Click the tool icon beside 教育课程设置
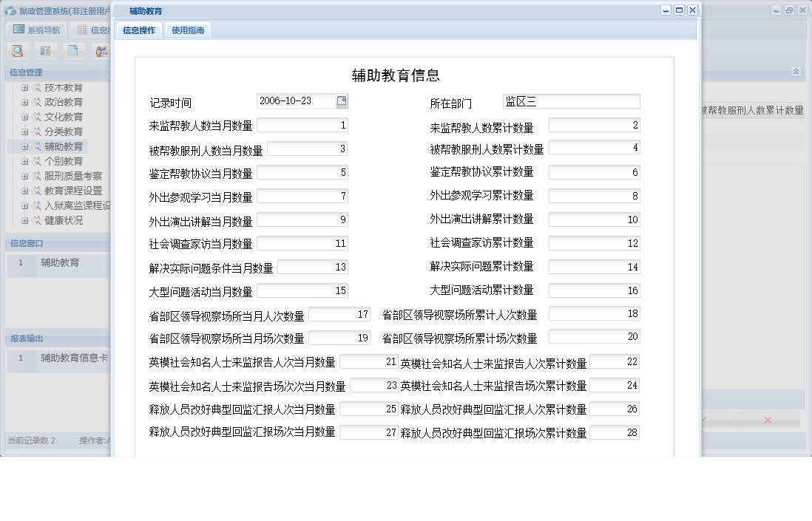Viewport: 812px width, 521px height. 36,191
